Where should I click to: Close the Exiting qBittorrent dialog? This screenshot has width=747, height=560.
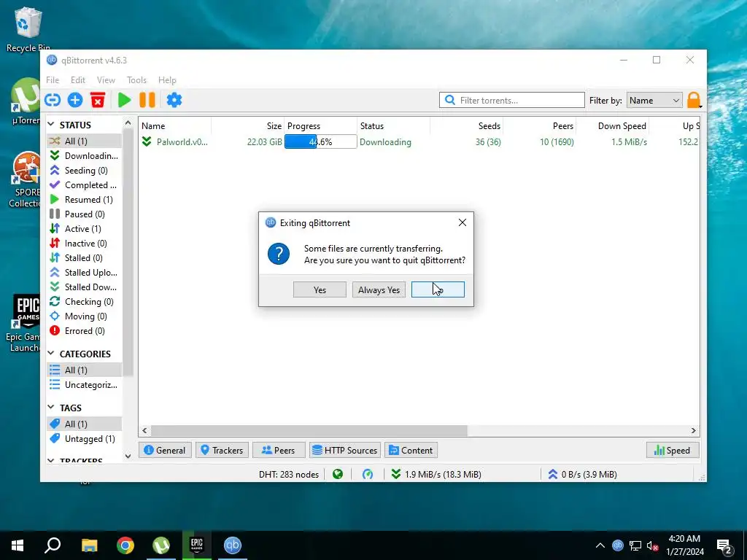tap(462, 222)
